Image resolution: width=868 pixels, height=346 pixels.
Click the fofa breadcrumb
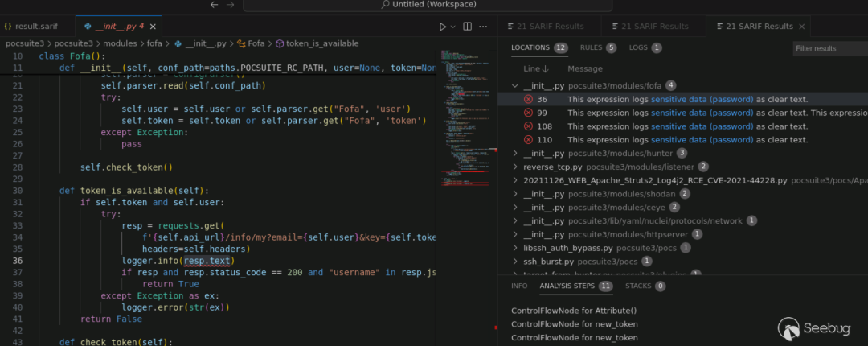click(x=156, y=43)
